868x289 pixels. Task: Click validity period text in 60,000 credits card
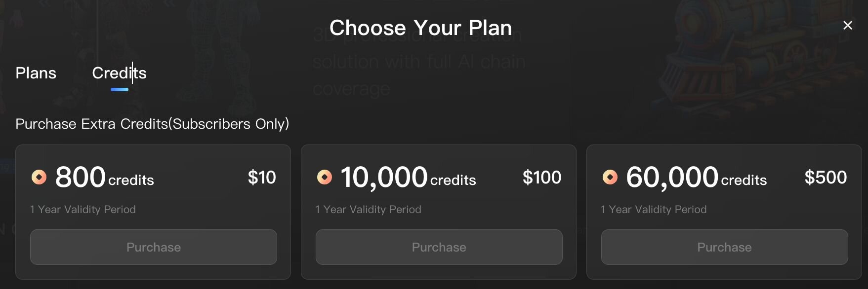[x=654, y=210]
